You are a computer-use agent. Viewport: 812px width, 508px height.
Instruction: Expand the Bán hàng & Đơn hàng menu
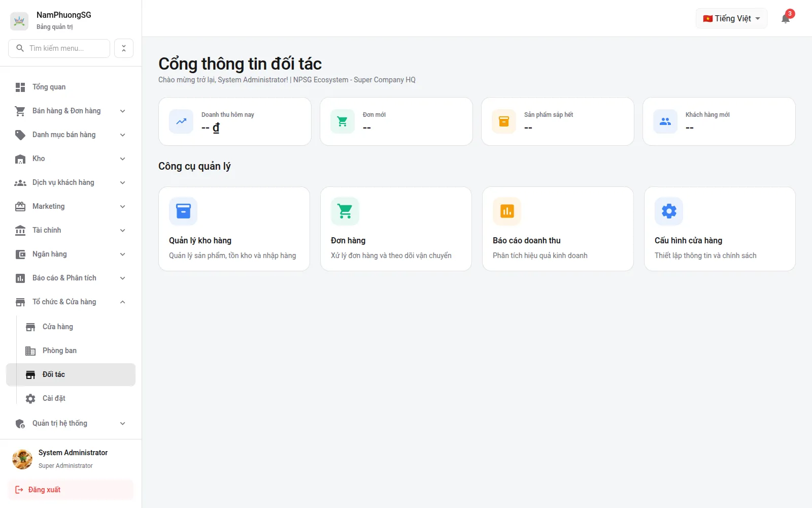pos(71,111)
